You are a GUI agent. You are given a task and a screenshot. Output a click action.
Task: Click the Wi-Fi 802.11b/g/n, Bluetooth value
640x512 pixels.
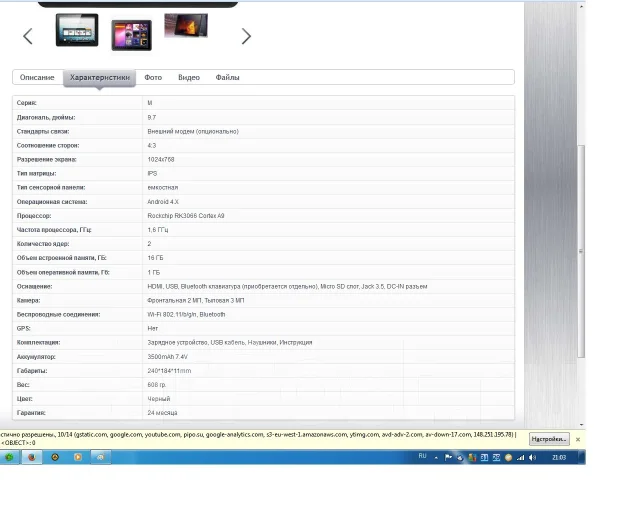tap(186, 314)
